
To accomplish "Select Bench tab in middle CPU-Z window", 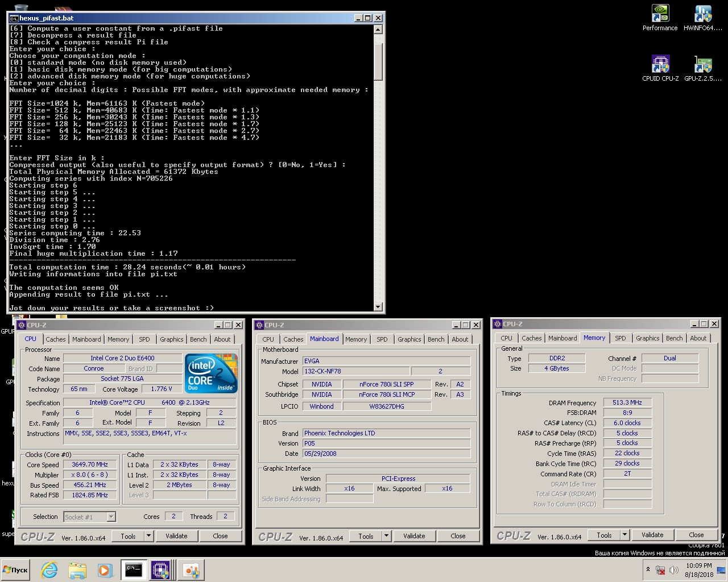I will coord(436,339).
